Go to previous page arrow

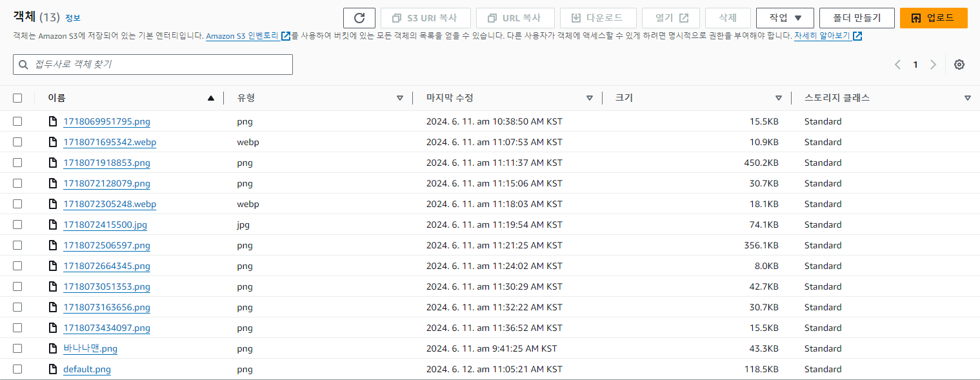(897, 65)
